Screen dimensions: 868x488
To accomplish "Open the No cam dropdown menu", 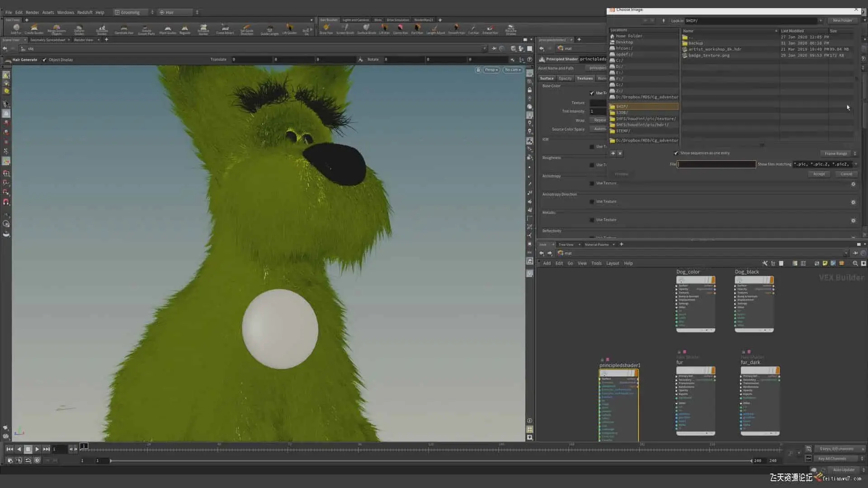I will (513, 70).
